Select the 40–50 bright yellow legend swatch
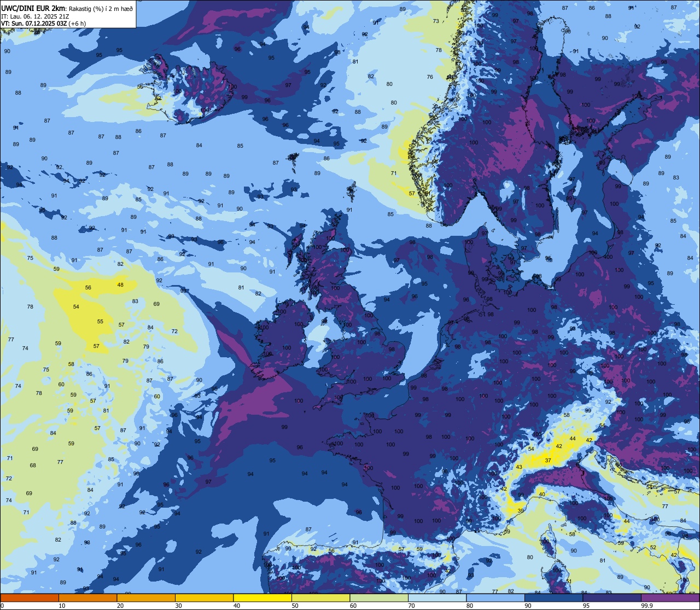This screenshot has width=700, height=610. pyautogui.click(x=262, y=597)
